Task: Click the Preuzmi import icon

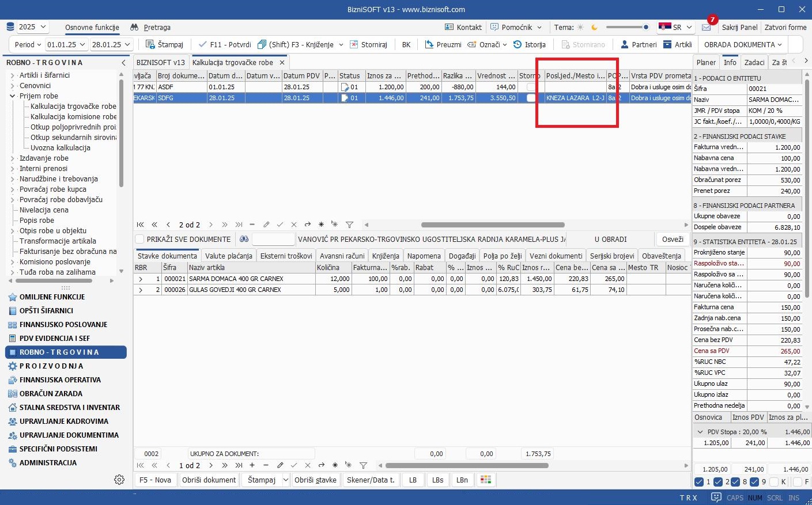Action: coord(429,44)
